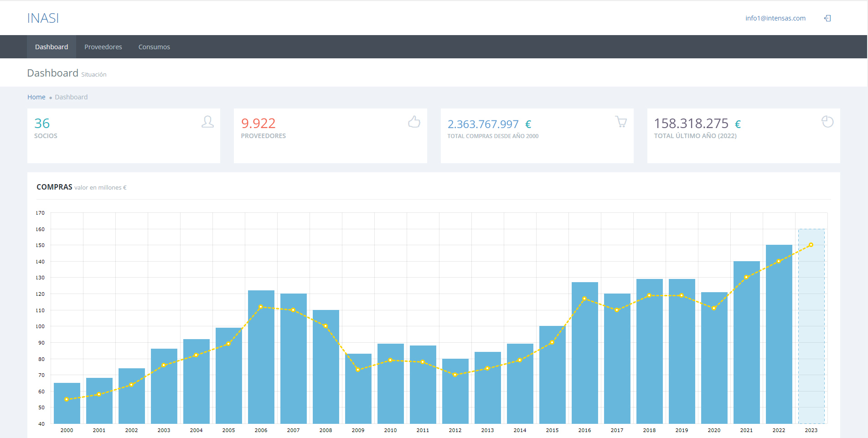Click the shopping cart icon on compras card
The height and width of the screenshot is (438, 868).
coord(621,122)
